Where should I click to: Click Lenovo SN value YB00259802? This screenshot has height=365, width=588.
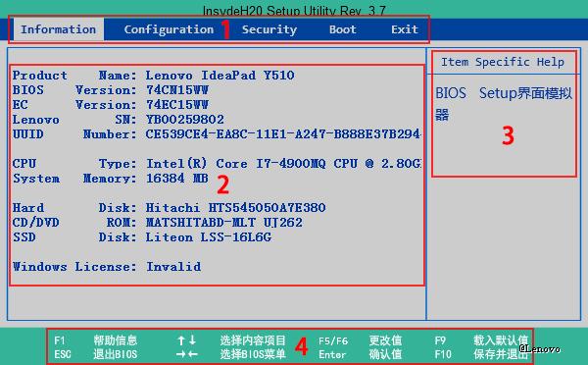coord(184,120)
